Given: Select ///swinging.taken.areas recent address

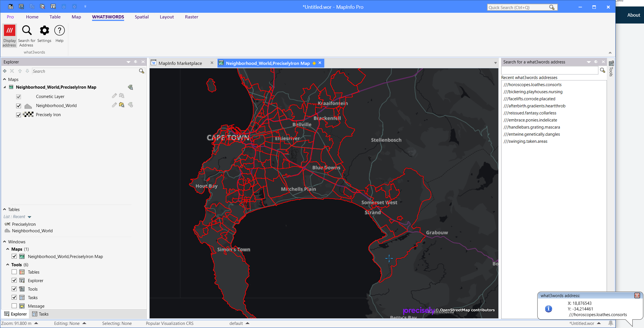Looking at the screenshot, I should [x=525, y=141].
